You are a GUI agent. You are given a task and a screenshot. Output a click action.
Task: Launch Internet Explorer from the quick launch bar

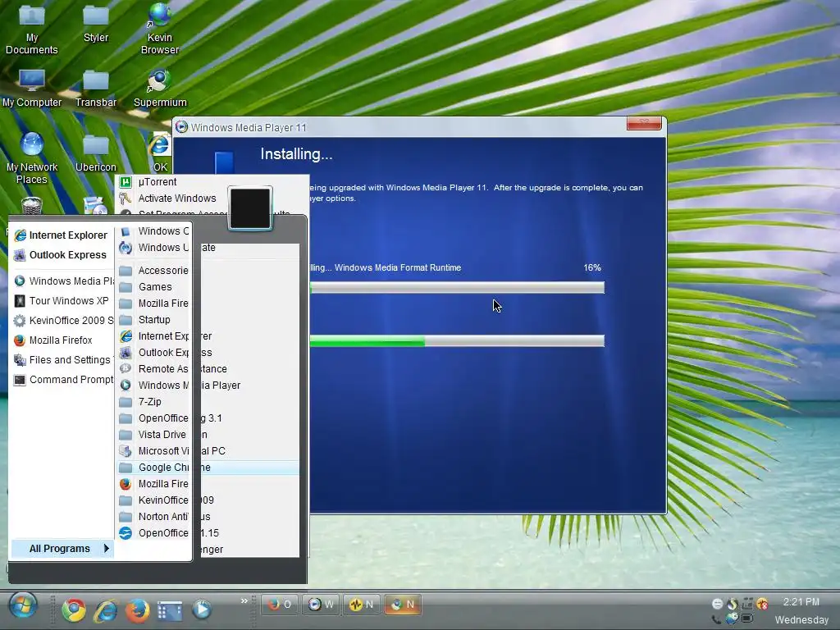click(106, 609)
